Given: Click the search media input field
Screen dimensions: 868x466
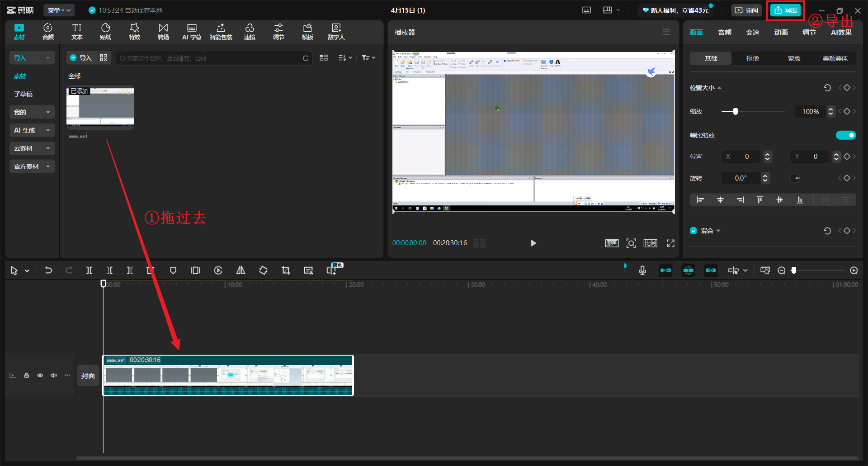Looking at the screenshot, I should coord(214,58).
